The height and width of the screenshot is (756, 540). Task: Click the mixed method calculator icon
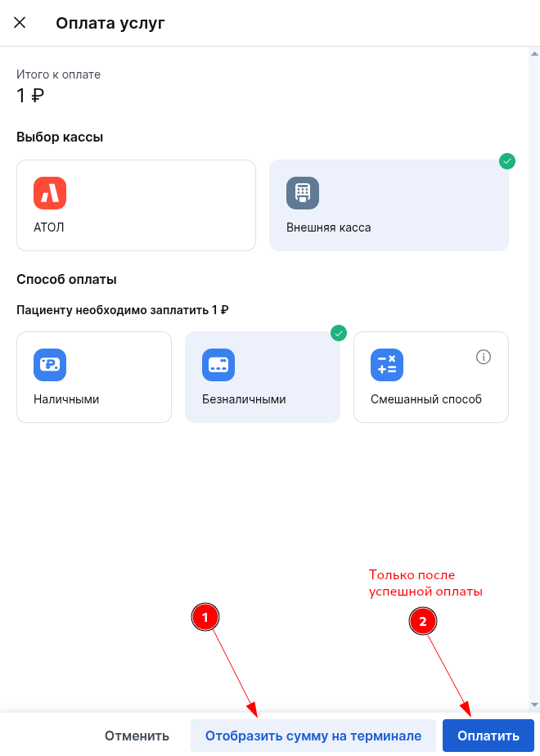[x=387, y=365]
